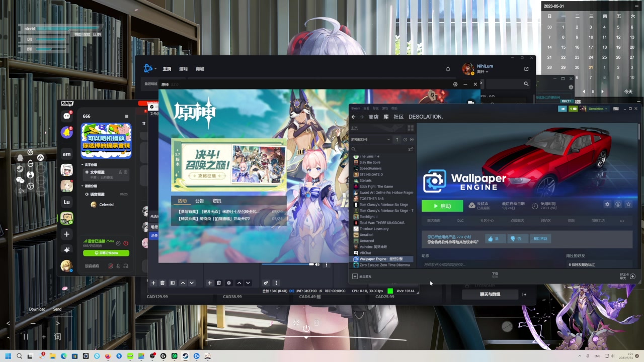Open Wallpaper Engine info icon
This screenshot has height=362, width=644.
pos(618,205)
